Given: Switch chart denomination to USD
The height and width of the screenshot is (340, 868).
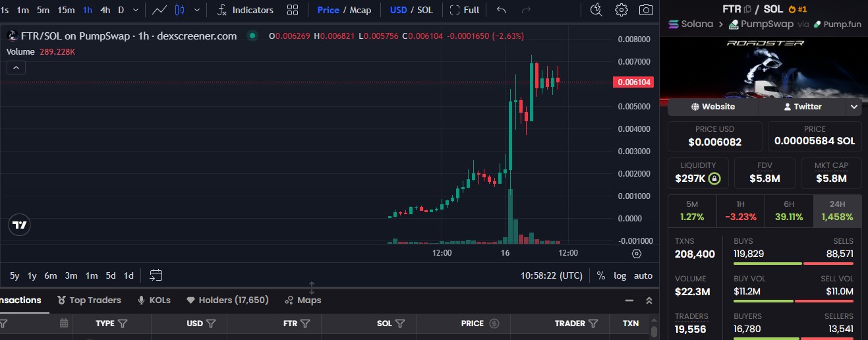Looking at the screenshot, I should 398,10.
